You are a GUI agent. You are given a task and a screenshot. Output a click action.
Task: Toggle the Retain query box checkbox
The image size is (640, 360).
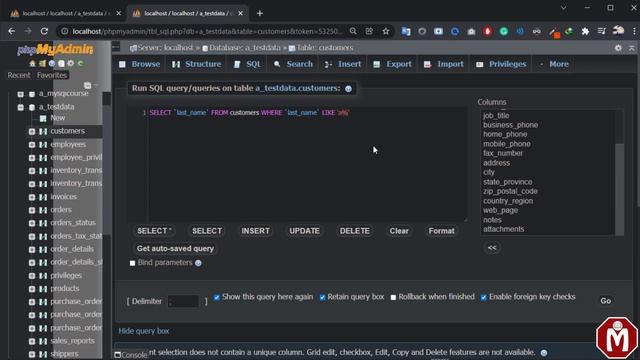coord(322,297)
